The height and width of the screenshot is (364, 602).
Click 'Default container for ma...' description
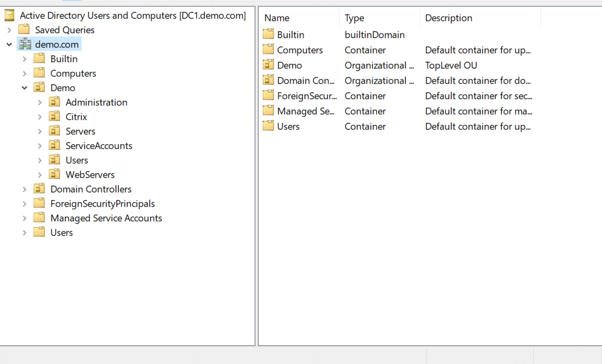tap(478, 112)
